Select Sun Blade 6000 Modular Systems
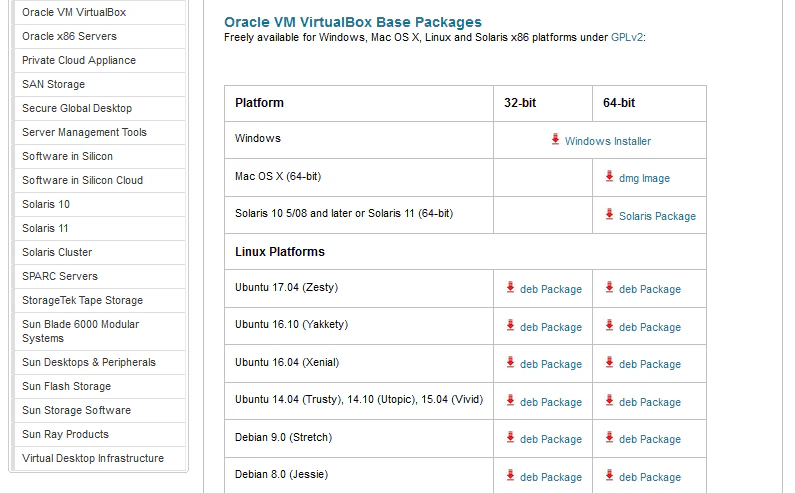Viewport: 795px width, 493px height. coord(100,331)
